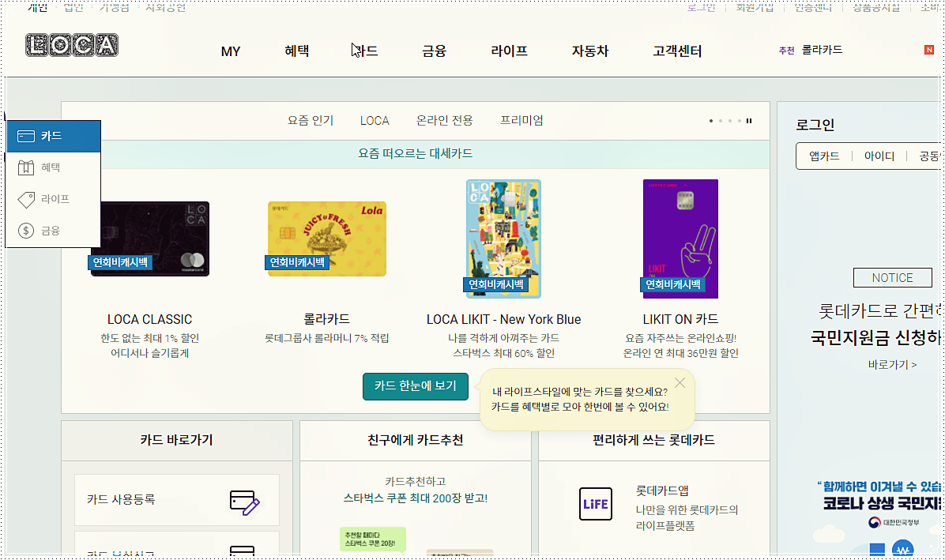Open the LiFE app icon
945x560 pixels.
click(x=596, y=504)
